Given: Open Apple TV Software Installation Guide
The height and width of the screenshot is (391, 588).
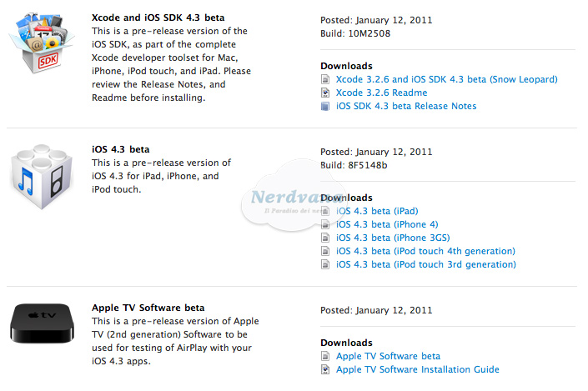Looking at the screenshot, I should pyautogui.click(x=417, y=369).
